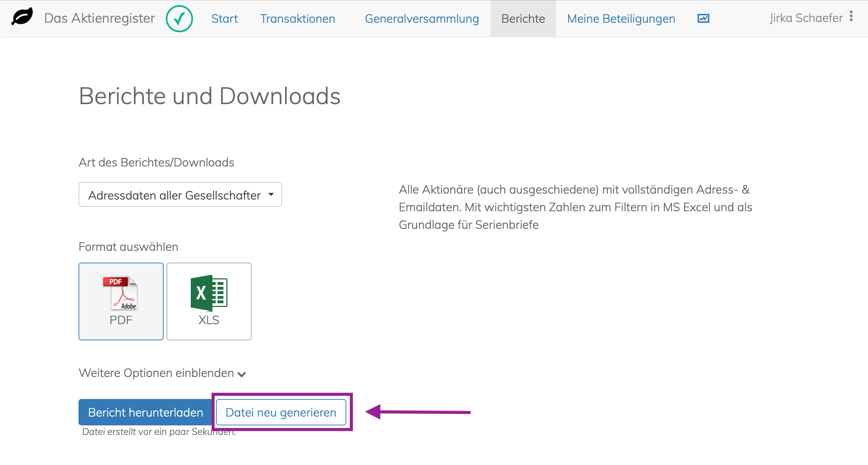Viewport: 868px width, 465px height.
Task: Click the Adobe PDF file icon
Action: click(121, 293)
